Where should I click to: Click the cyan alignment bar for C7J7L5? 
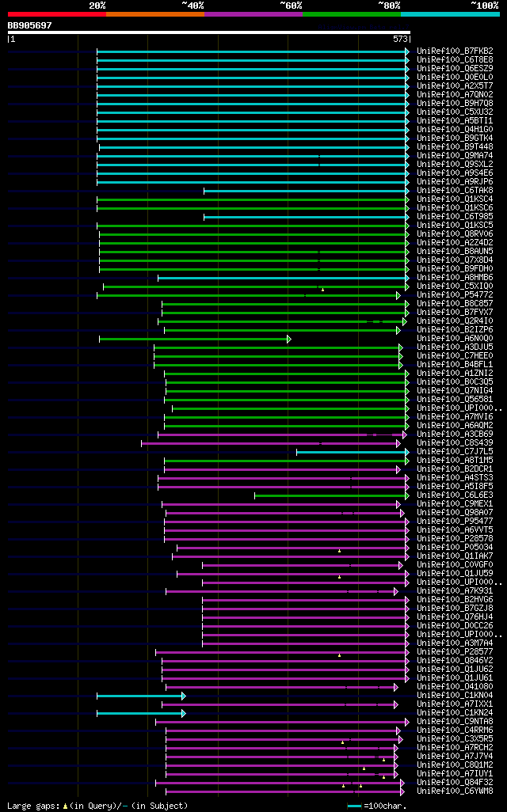[353, 452]
